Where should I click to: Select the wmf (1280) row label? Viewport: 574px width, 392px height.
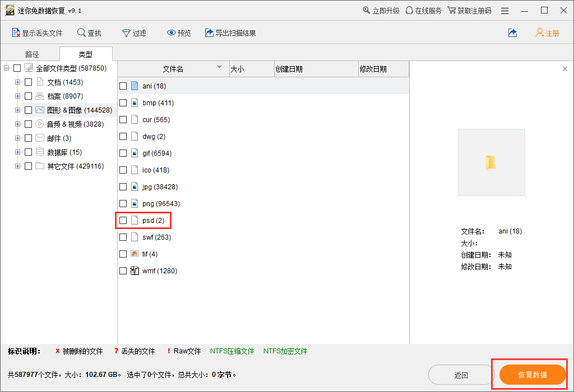point(160,271)
